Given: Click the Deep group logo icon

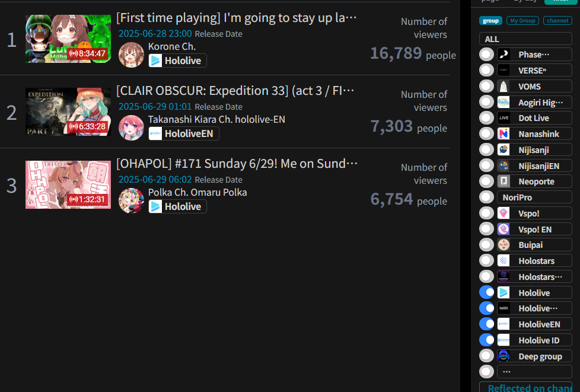Looking at the screenshot, I should click(503, 356).
